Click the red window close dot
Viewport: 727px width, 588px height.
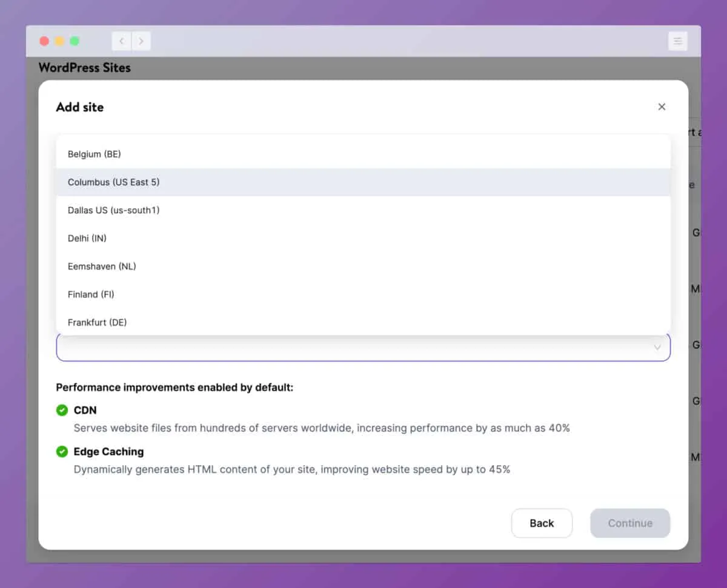(x=44, y=41)
